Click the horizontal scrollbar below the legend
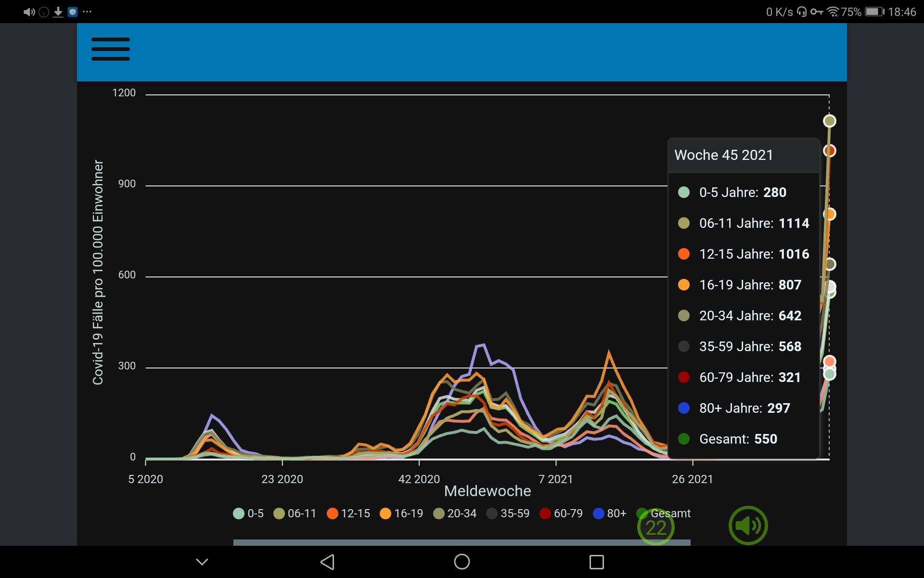Viewport: 924px width, 578px height. [x=461, y=542]
